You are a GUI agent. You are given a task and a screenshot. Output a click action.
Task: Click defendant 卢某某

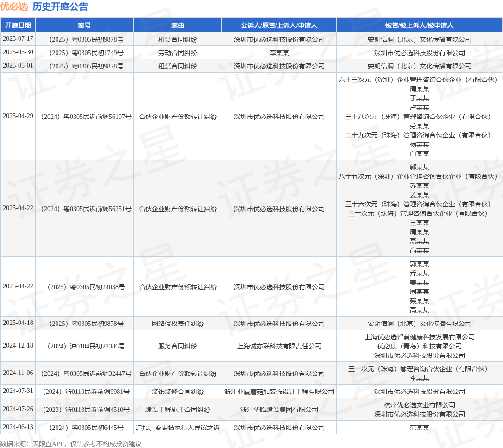[x=419, y=107]
